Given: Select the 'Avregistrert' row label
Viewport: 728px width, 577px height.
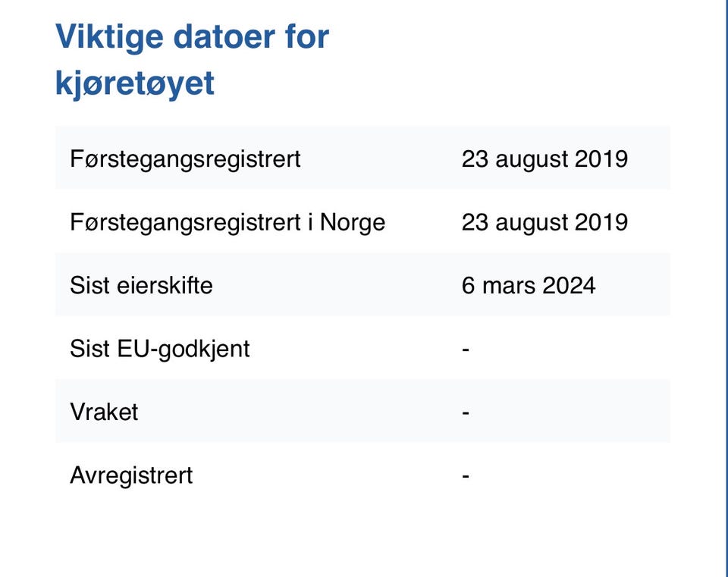Looking at the screenshot, I should (131, 475).
